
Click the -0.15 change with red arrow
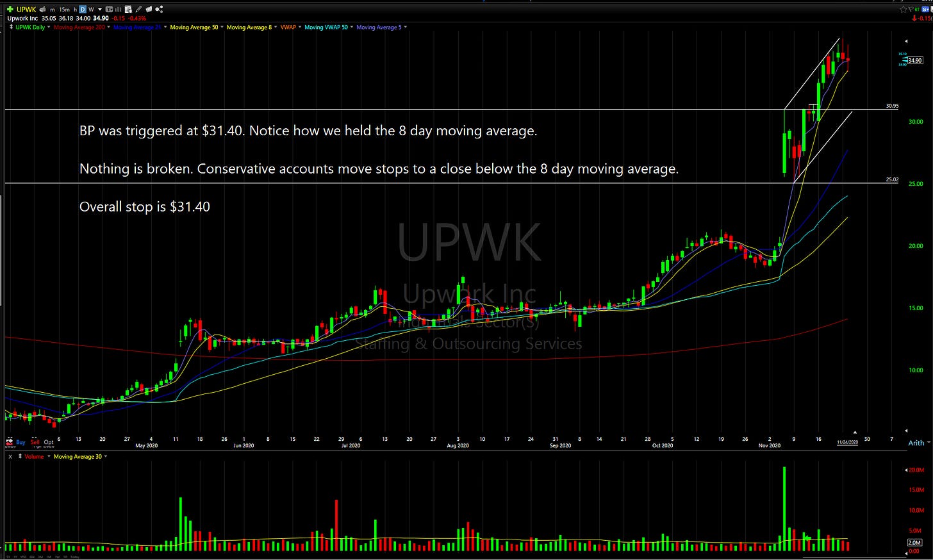(x=923, y=18)
